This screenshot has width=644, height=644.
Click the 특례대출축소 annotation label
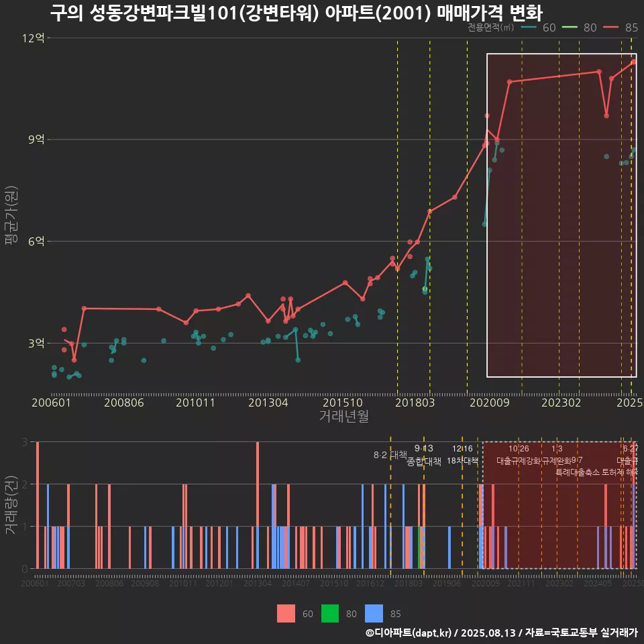pos(578,472)
